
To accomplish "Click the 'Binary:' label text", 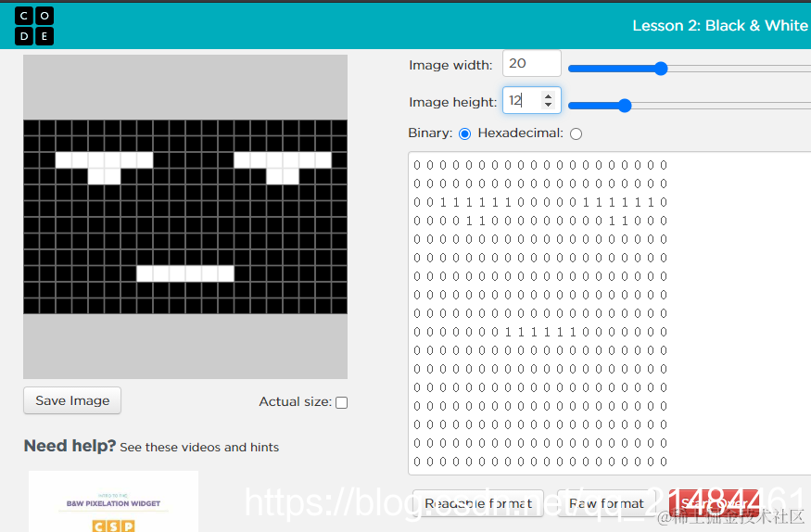I will 430,133.
